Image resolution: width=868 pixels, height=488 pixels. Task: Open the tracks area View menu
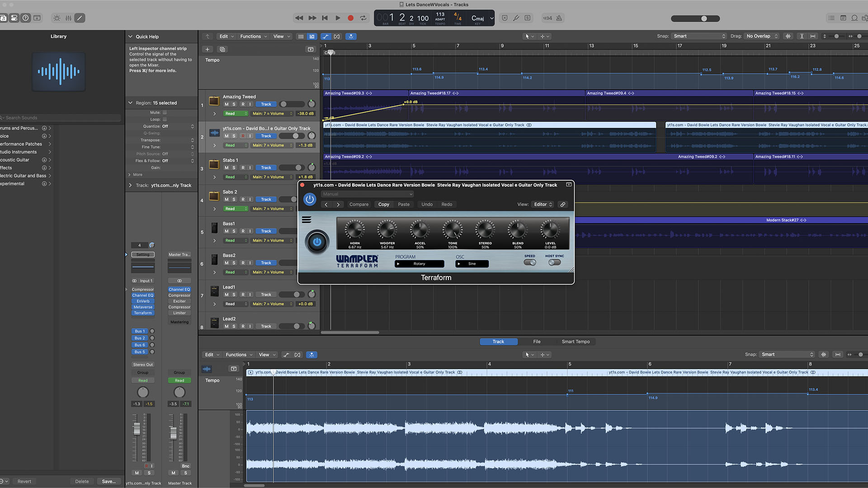click(x=281, y=37)
